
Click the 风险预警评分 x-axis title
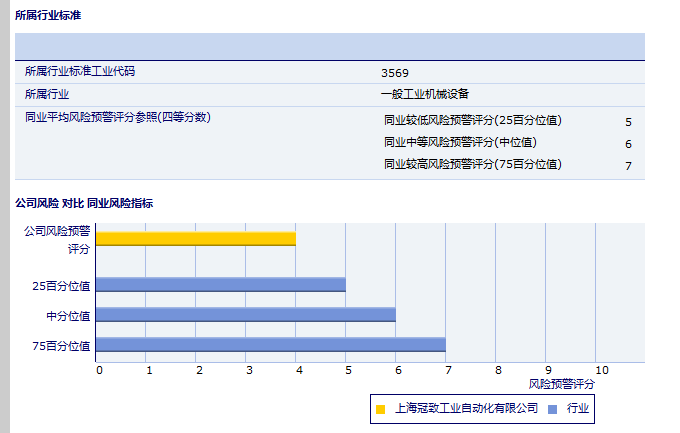click(561, 383)
